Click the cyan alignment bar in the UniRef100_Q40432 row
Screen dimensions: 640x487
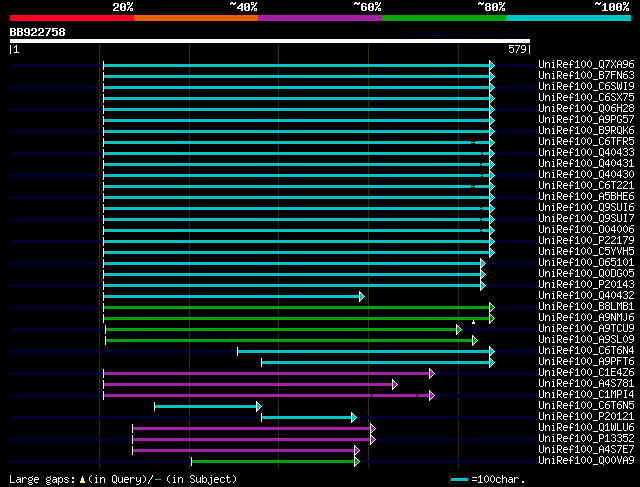[231, 296]
